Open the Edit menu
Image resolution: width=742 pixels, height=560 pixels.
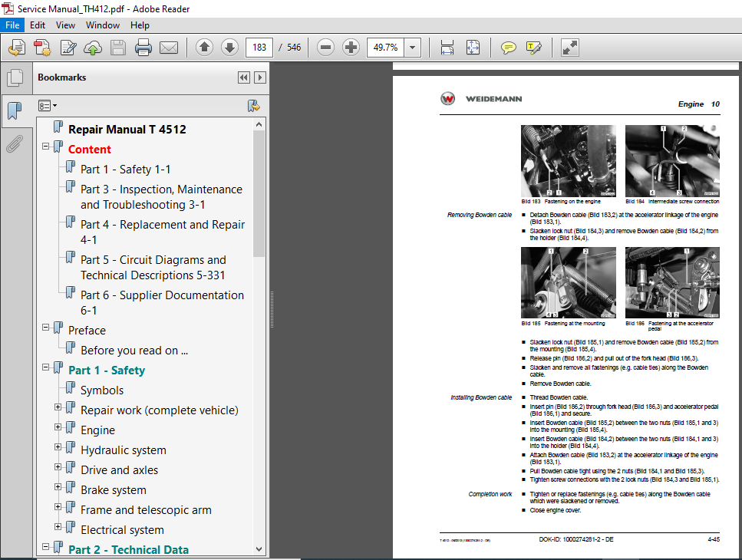tap(38, 25)
